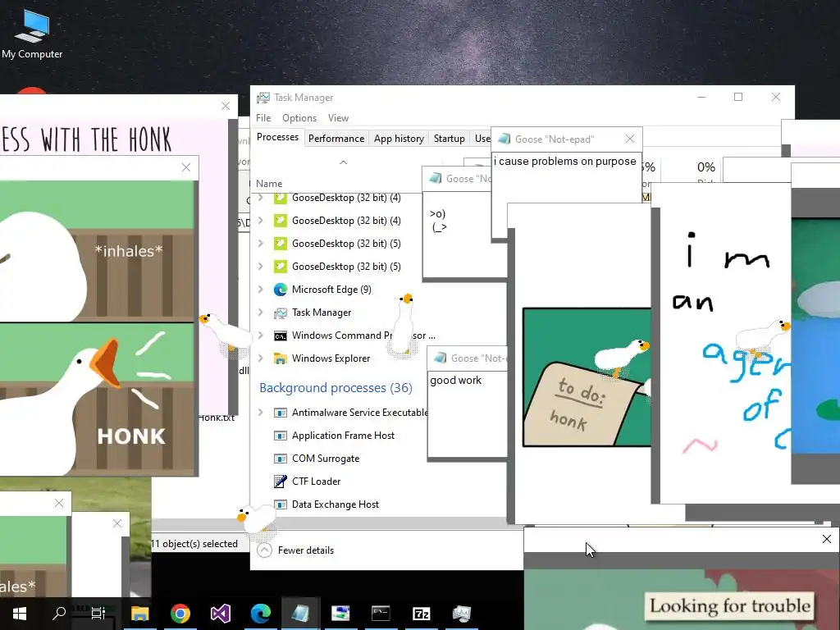Expand the Antimalware Service Executable row

(261, 413)
